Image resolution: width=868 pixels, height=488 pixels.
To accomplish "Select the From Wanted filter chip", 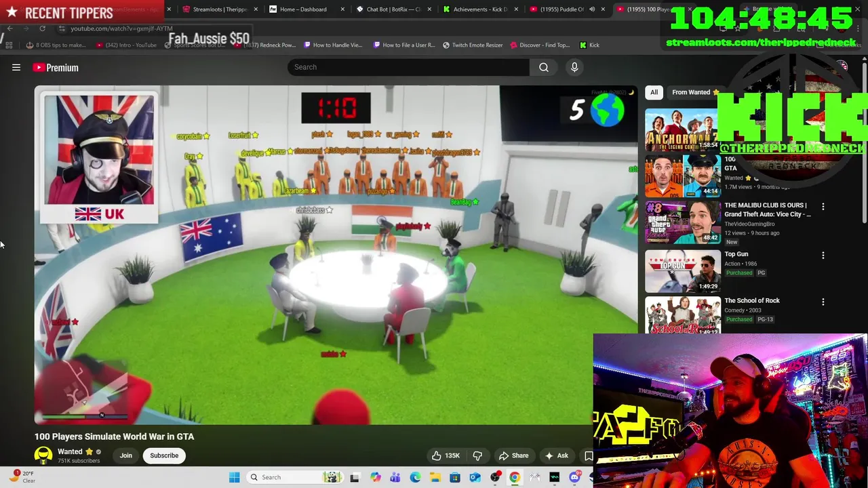I will [693, 92].
